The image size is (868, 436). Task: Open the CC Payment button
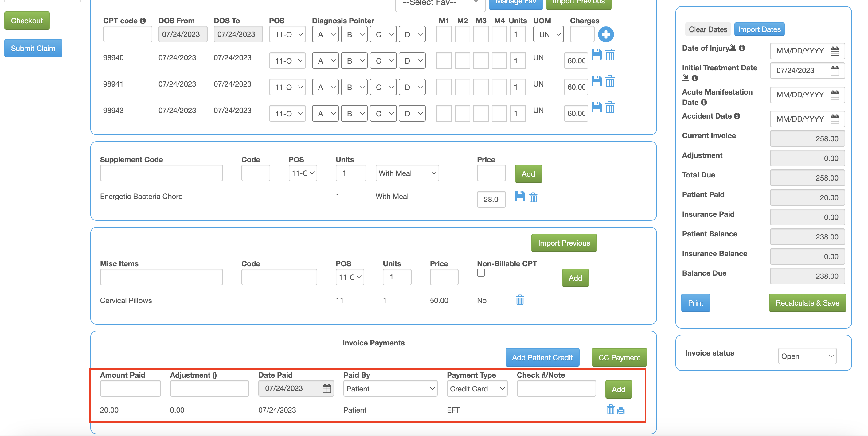[x=619, y=357]
